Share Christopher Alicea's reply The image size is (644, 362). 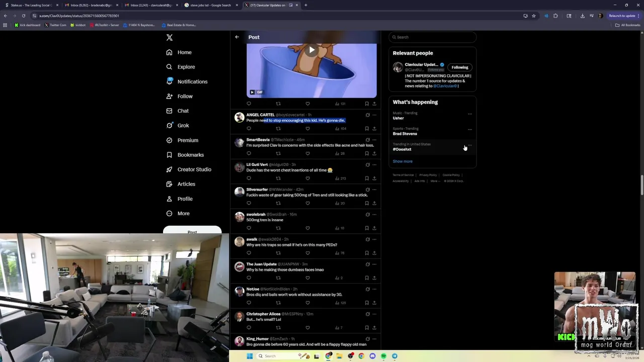[x=374, y=328]
